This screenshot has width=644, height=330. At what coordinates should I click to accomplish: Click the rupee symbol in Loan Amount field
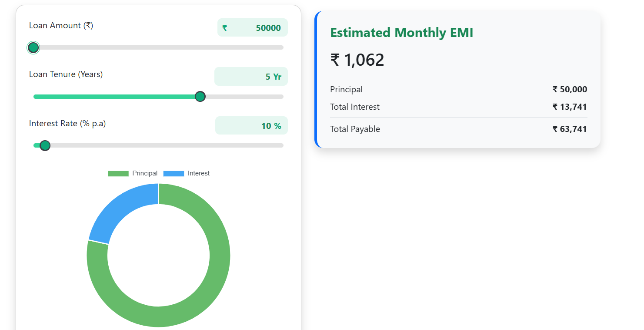[225, 28]
